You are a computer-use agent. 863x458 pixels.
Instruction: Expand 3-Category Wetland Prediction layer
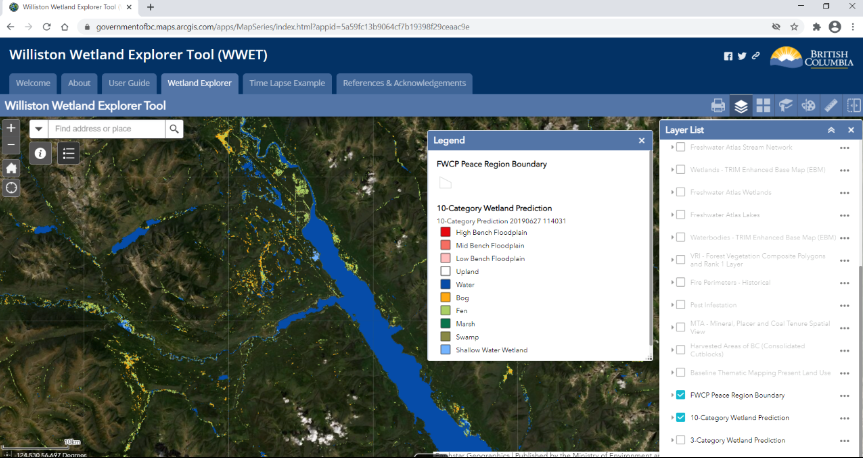tap(673, 440)
